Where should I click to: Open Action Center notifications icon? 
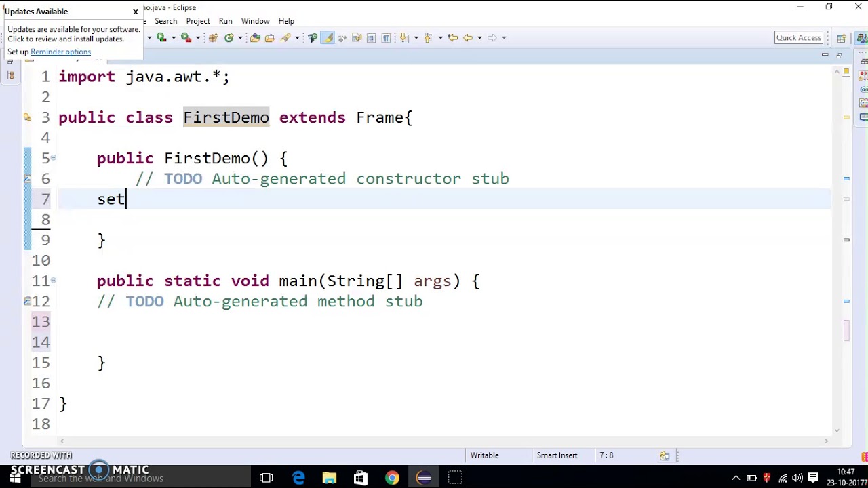(x=812, y=479)
